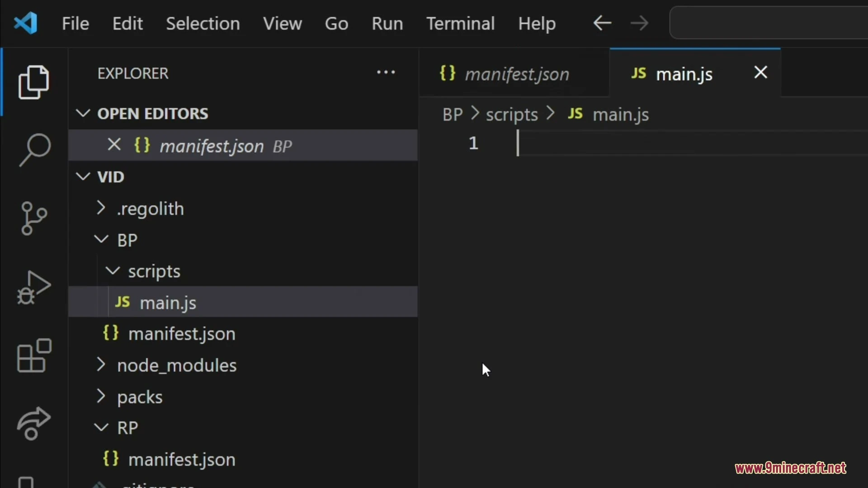The image size is (868, 488).
Task: Open the Selection menu
Action: 203,23
